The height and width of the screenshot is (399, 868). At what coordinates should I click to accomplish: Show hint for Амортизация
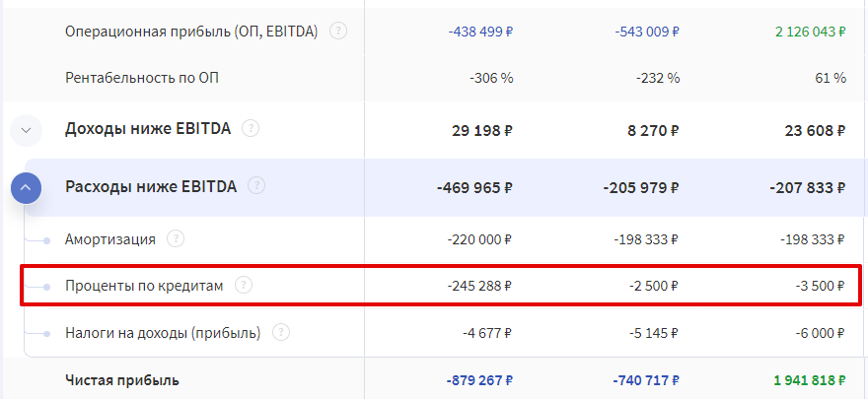[x=176, y=238]
